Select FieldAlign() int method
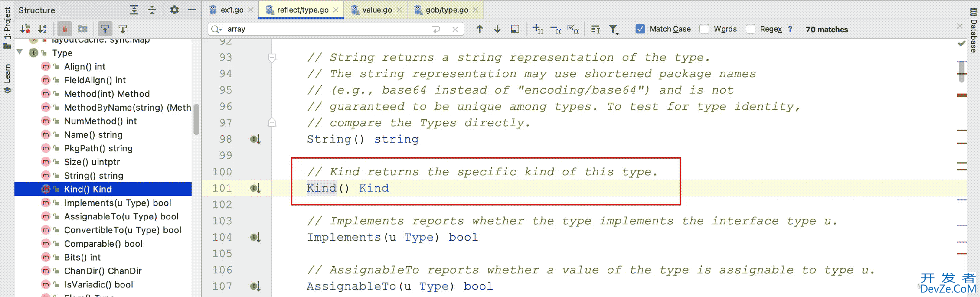This screenshot has height=297, width=980. pos(95,80)
